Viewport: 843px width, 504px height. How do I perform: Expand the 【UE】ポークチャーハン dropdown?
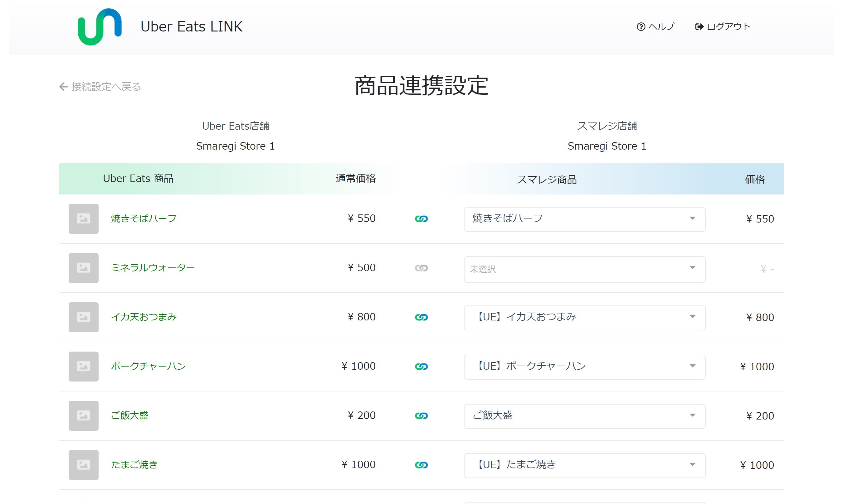(584, 367)
